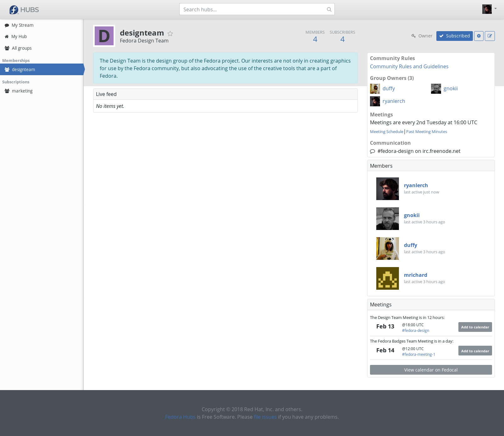Screen dimensions: 504x436
Task: Click the marketing group icon
Action: pyautogui.click(x=7, y=91)
